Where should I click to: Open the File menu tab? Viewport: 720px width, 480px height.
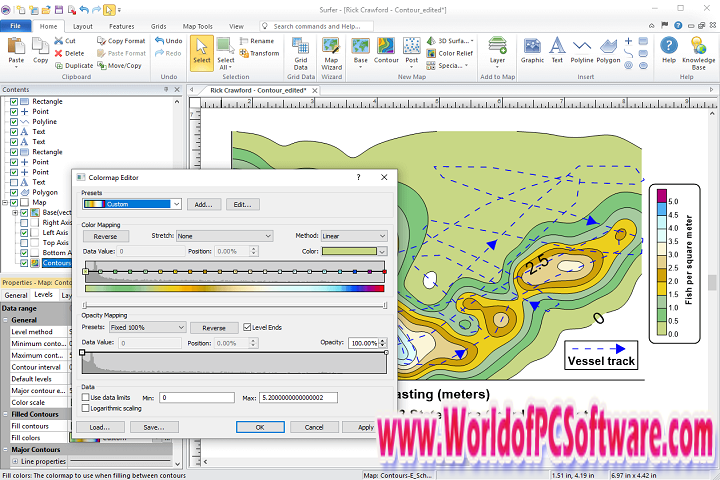click(16, 26)
